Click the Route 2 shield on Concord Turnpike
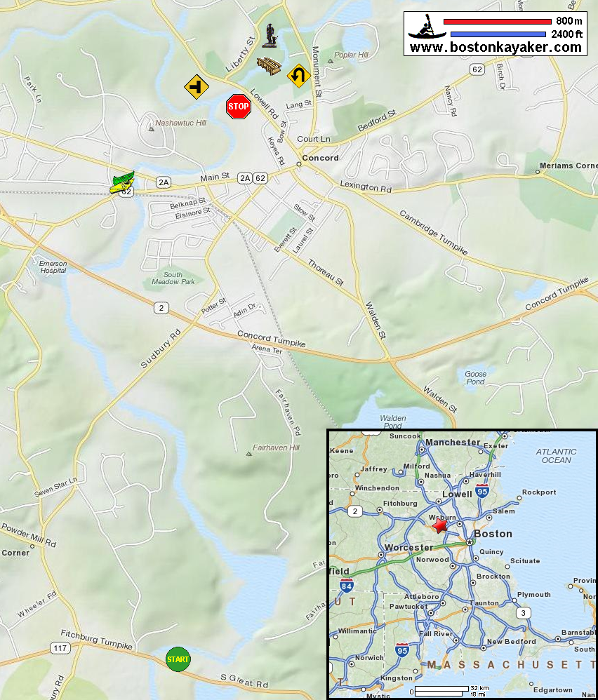The image size is (598, 700). coord(161,308)
